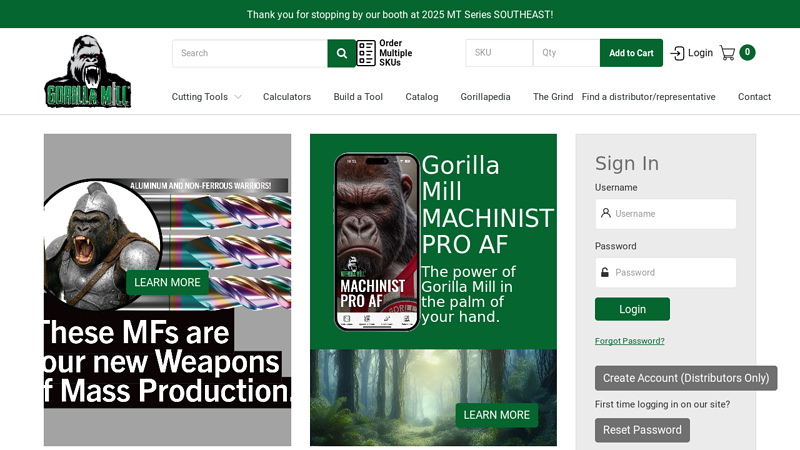Click the Gorilla Mill MACHINIST PRO AF heading
Image resolution: width=800 pixels, height=450 pixels.
click(x=487, y=205)
